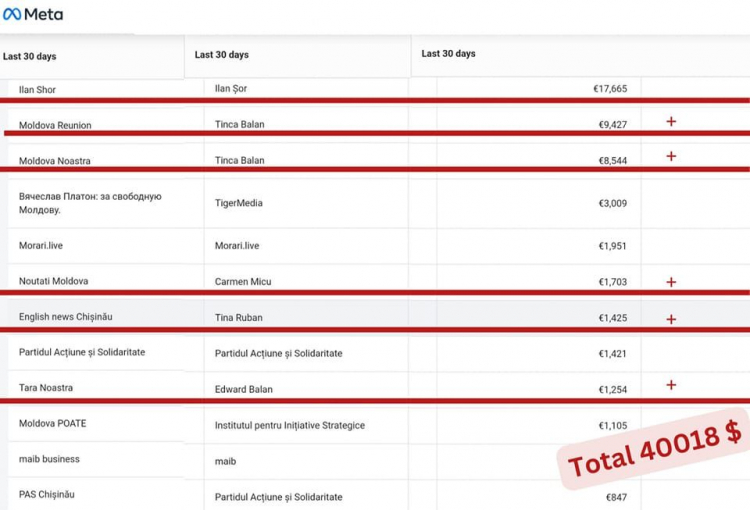
Task: Click the first Last 30 days header
Action: (30, 56)
